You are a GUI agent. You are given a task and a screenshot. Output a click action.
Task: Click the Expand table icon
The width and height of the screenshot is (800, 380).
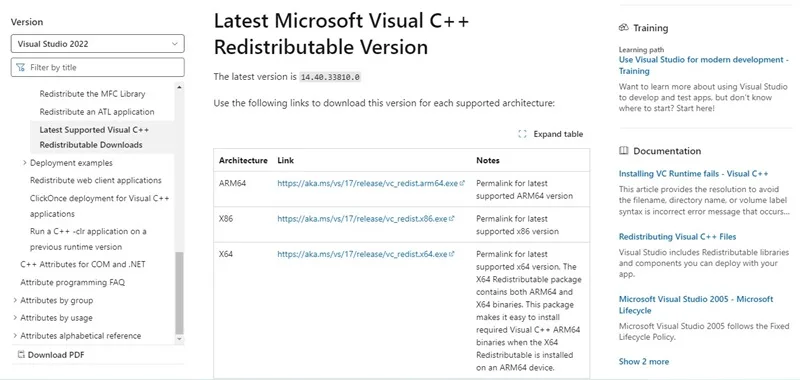tap(522, 134)
